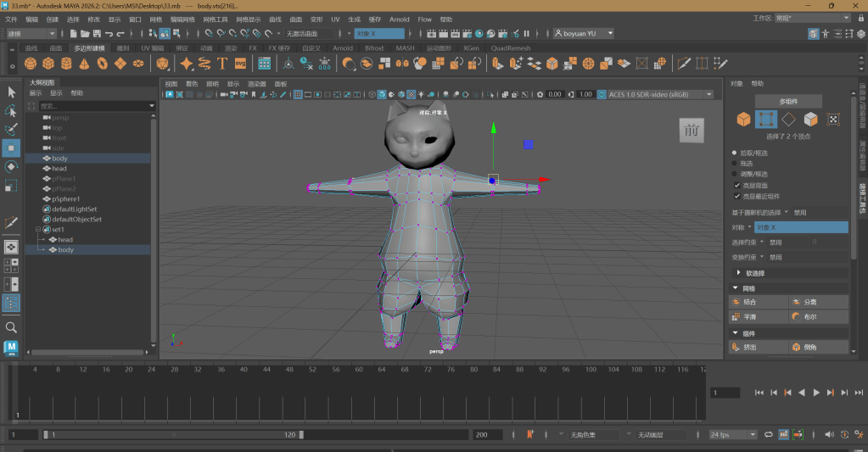Click the front (前) view cube face
Screen dimensions: 868x452
pos(691,130)
